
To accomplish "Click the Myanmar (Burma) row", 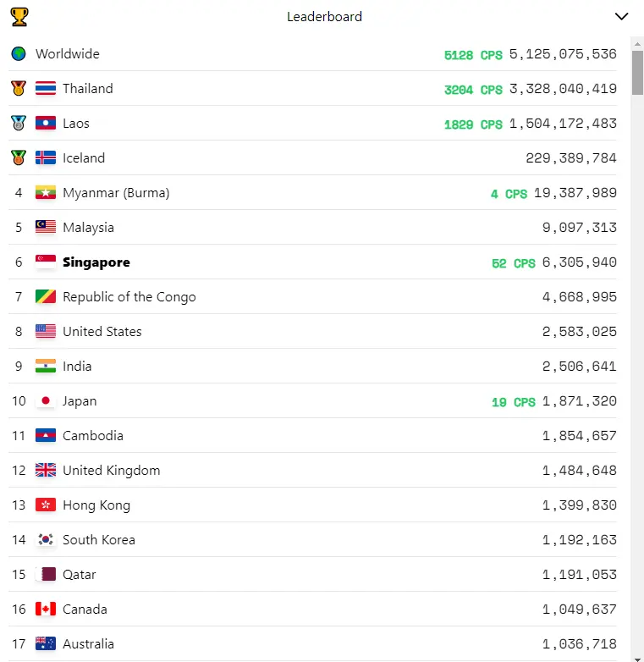I will pos(312,192).
